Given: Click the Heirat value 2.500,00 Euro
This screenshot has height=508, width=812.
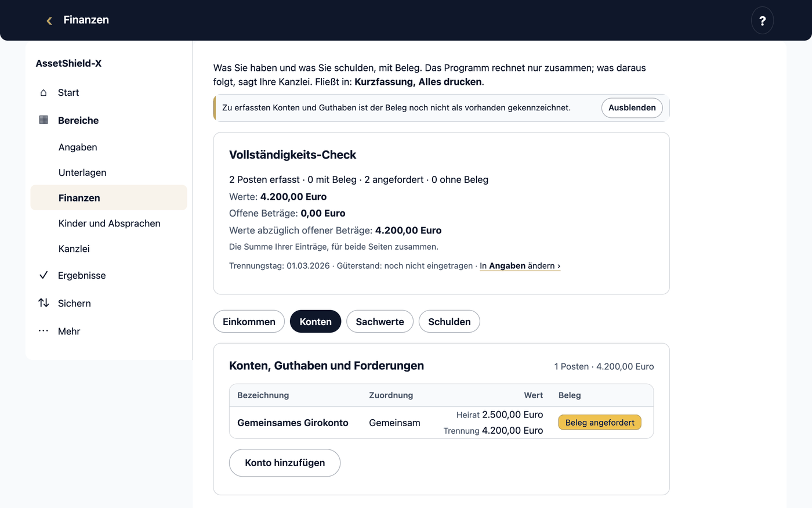Looking at the screenshot, I should coord(512,415).
